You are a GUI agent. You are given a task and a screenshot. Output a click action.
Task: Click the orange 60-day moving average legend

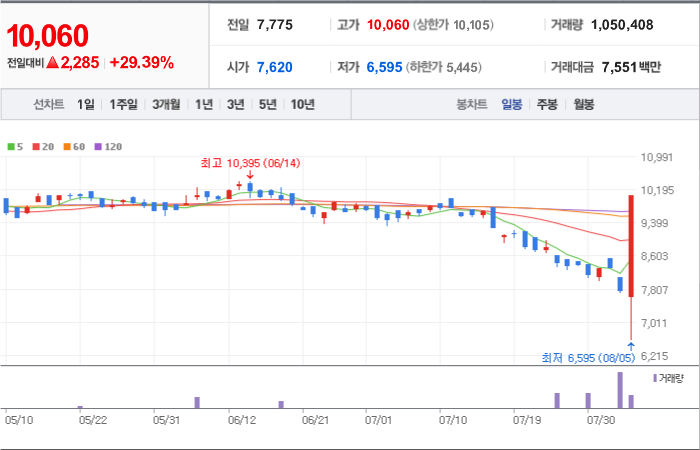click(74, 147)
